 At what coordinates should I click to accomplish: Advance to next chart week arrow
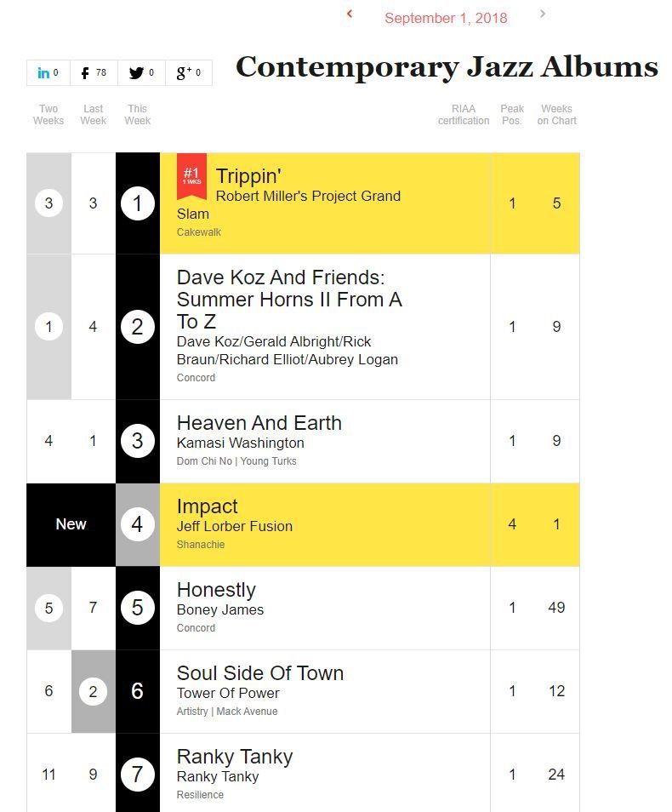coord(543,14)
